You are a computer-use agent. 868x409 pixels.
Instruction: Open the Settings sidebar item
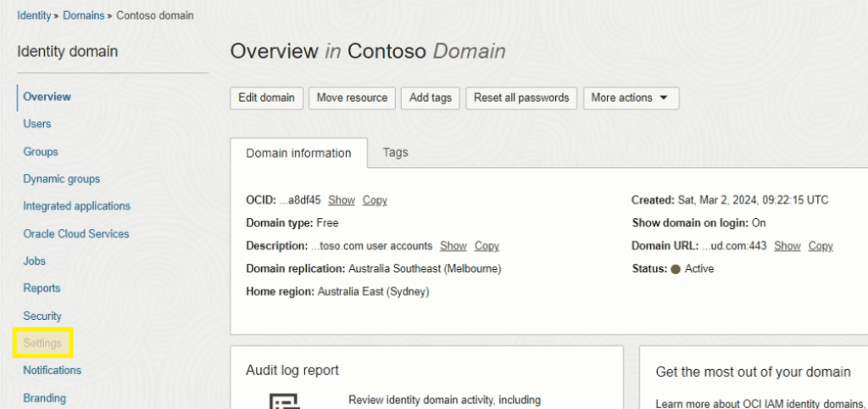[42, 343]
